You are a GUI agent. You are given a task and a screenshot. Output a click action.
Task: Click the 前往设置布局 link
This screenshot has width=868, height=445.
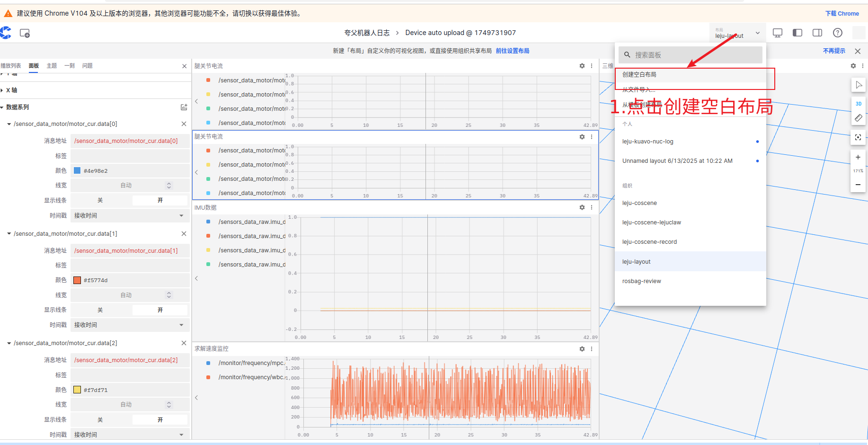[x=512, y=51]
